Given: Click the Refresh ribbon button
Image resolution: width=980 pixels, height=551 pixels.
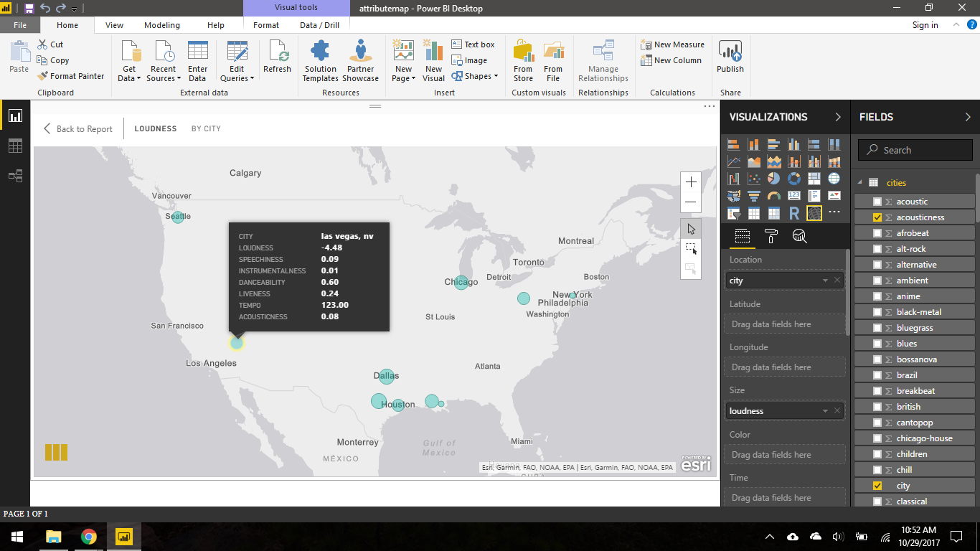Looking at the screenshot, I should pos(277,57).
